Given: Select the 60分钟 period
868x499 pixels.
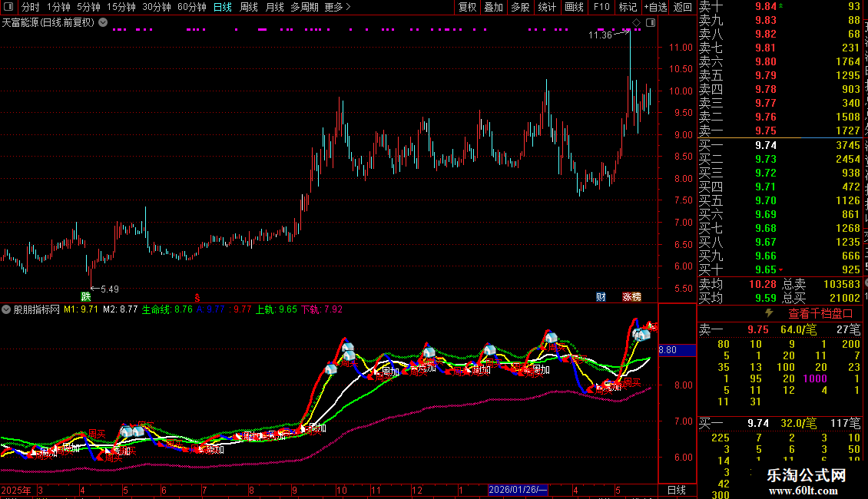Looking at the screenshot, I should [x=191, y=7].
